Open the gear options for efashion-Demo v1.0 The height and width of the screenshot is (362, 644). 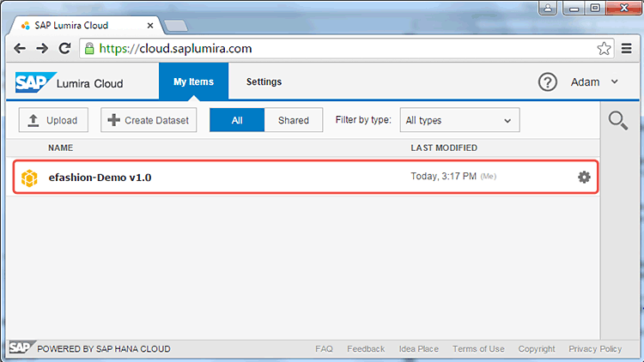[x=584, y=177]
